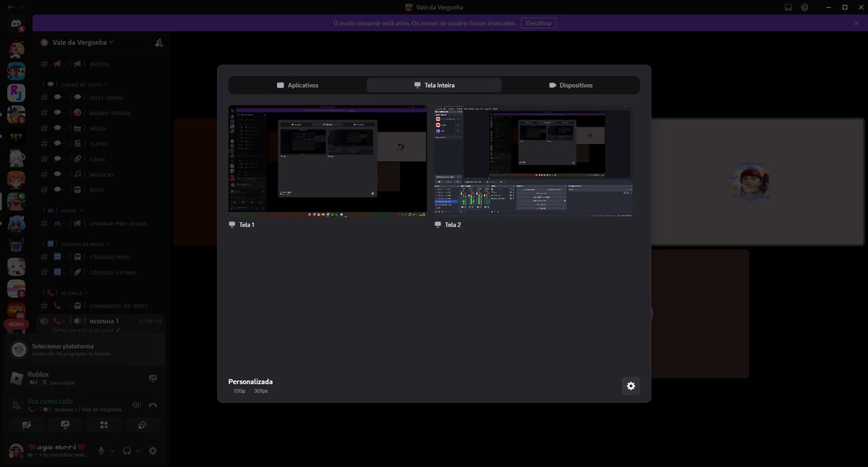
Task: Click Selecionar plataforma quest text
Action: coord(62,346)
